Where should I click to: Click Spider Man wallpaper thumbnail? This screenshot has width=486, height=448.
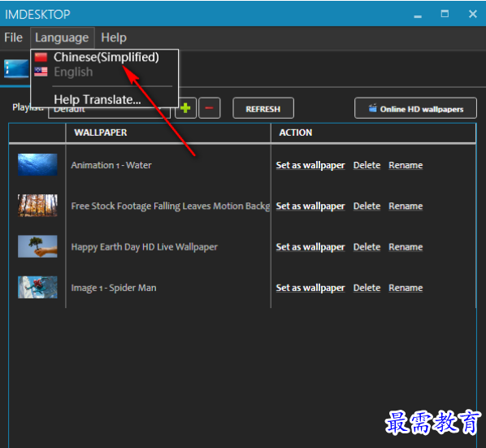[37, 287]
